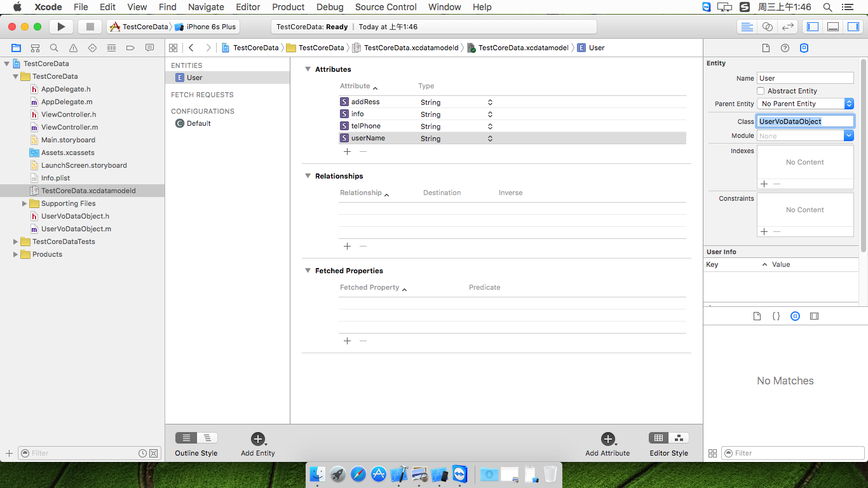
Task: Show the File inspector
Action: [x=766, y=48]
